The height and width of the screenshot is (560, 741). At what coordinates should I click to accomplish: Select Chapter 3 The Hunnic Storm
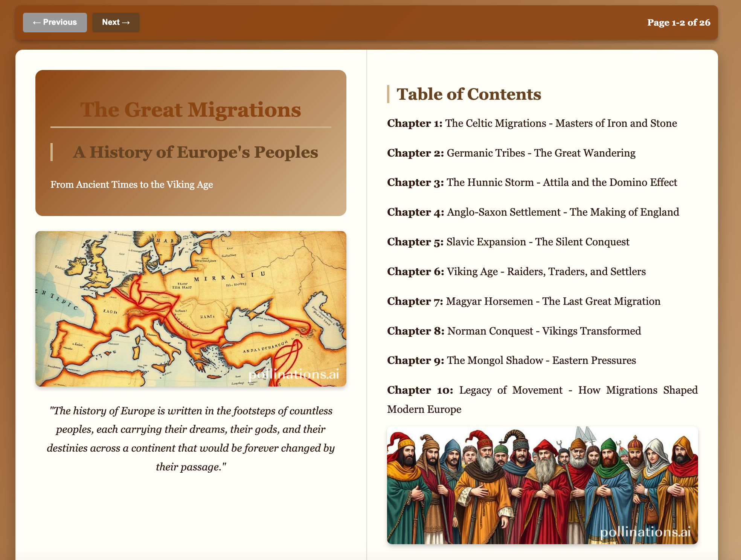(x=532, y=183)
